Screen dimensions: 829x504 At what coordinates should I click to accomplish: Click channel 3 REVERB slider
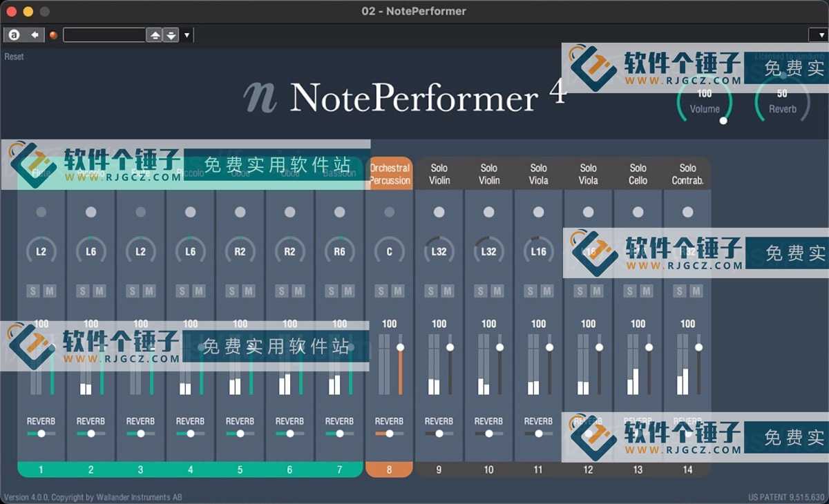[141, 434]
